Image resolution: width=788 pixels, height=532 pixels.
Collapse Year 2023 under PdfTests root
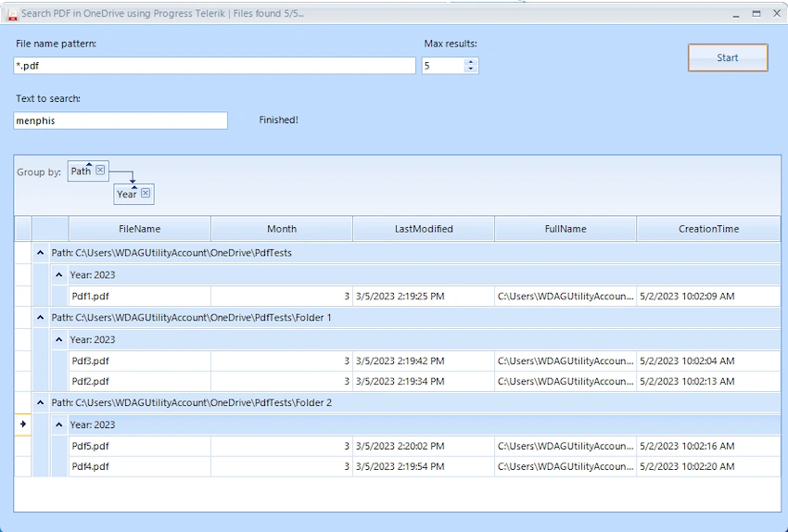pyautogui.click(x=58, y=274)
